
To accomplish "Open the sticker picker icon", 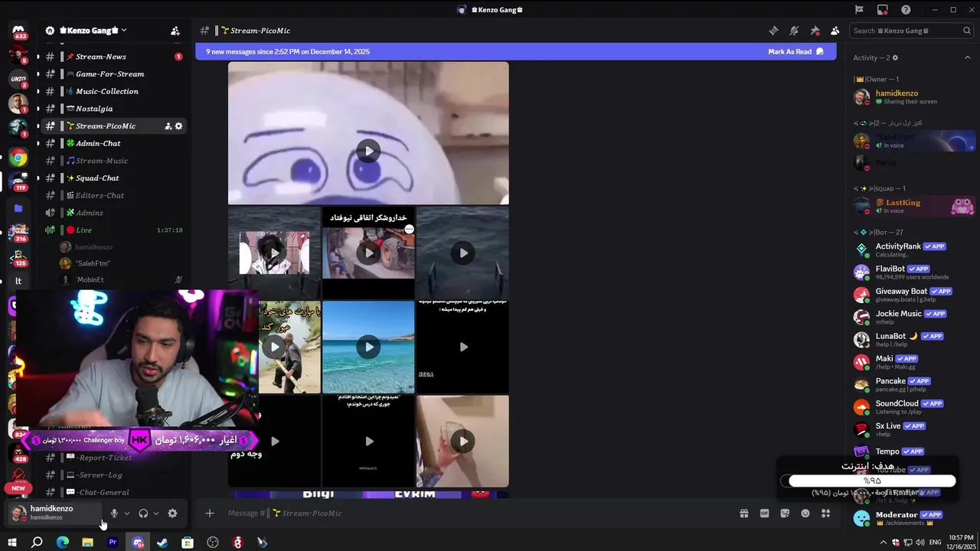I will click(x=785, y=514).
